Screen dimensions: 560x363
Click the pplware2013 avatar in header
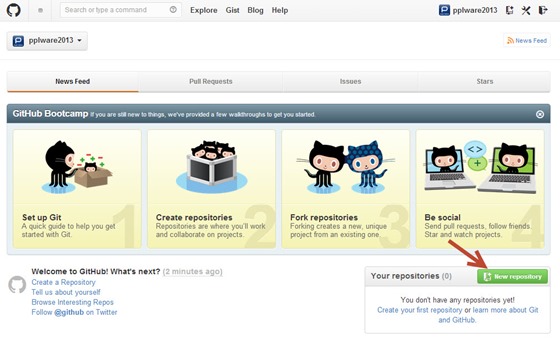(444, 10)
